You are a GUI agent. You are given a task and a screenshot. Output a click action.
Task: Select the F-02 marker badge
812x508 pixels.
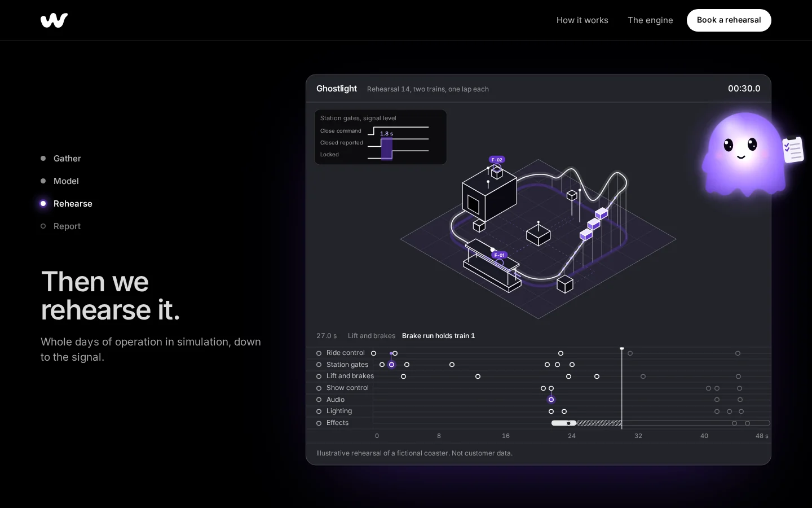point(497,160)
